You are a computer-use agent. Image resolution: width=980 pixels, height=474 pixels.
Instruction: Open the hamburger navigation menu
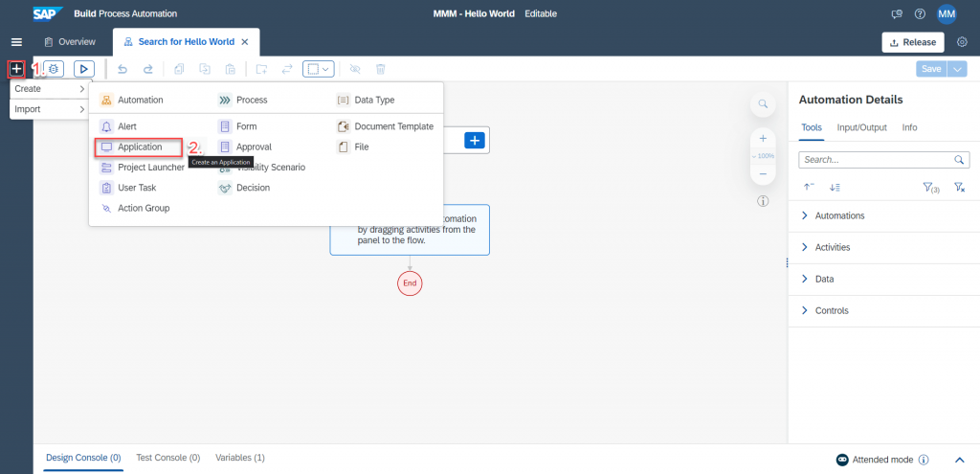click(17, 42)
